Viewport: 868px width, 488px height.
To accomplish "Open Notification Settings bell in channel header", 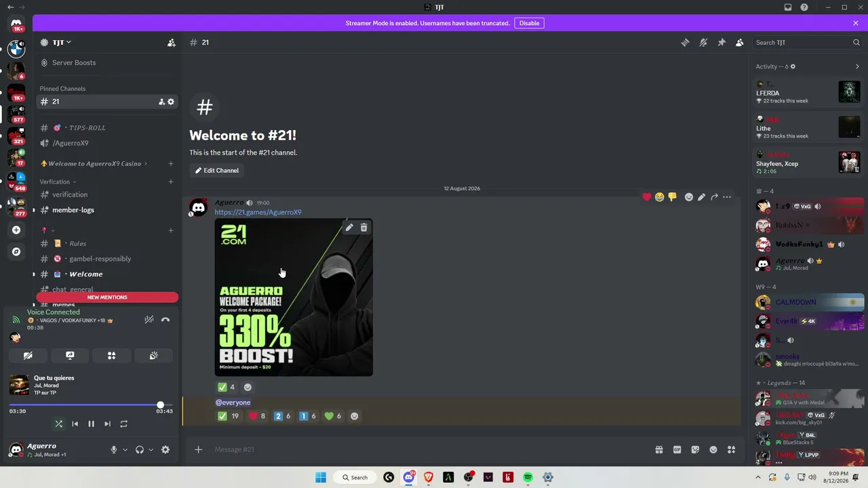I will pyautogui.click(x=703, y=42).
